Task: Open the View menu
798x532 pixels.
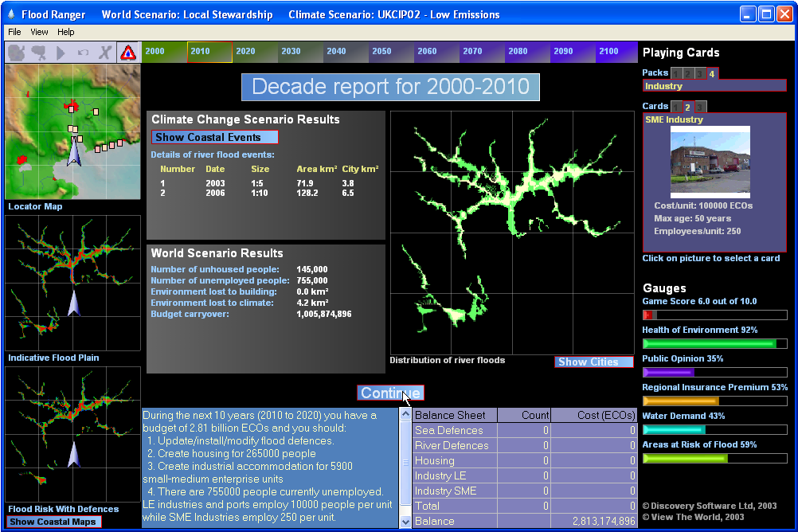Action: point(39,32)
